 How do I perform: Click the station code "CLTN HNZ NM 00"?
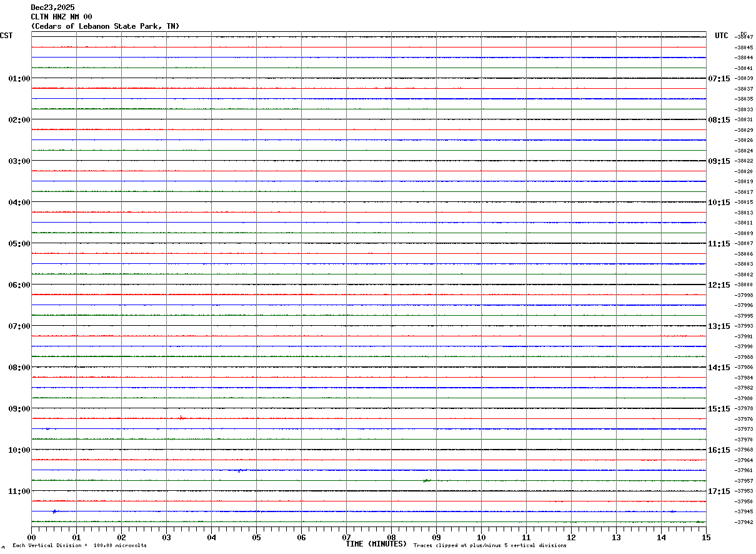[x=61, y=17]
